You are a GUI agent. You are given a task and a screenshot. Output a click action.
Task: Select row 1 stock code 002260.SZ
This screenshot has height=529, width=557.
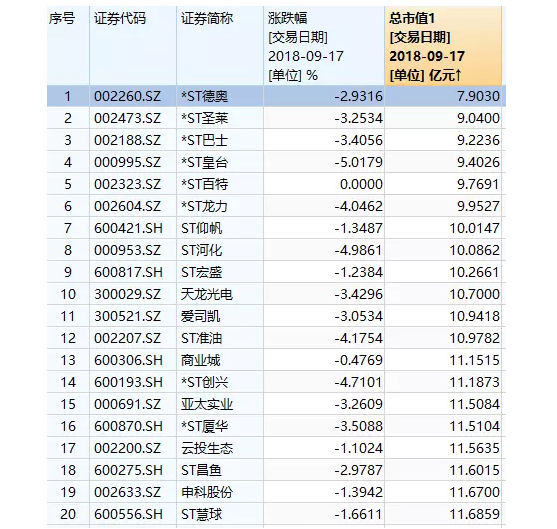click(128, 96)
